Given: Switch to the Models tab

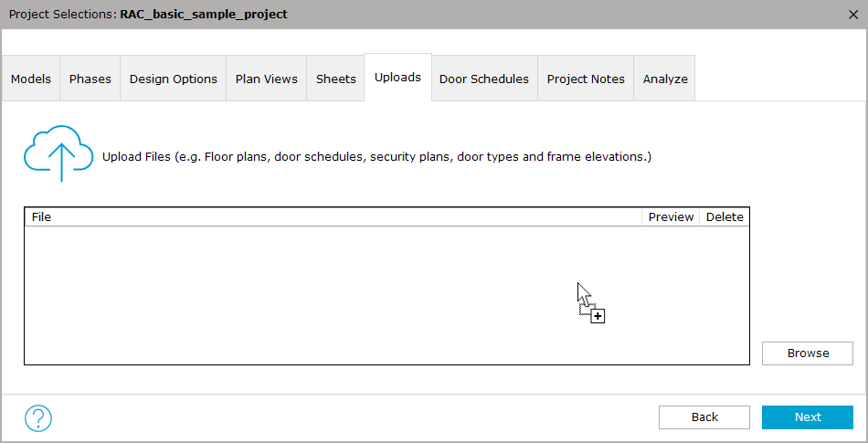Looking at the screenshot, I should (x=31, y=79).
